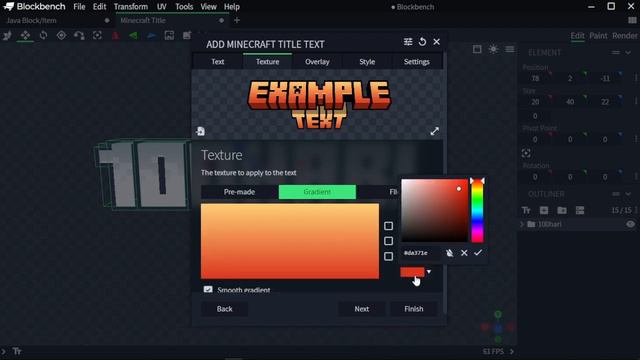Add a cube in the Outliner toolbar
The image size is (640, 360).
pyautogui.click(x=544, y=210)
